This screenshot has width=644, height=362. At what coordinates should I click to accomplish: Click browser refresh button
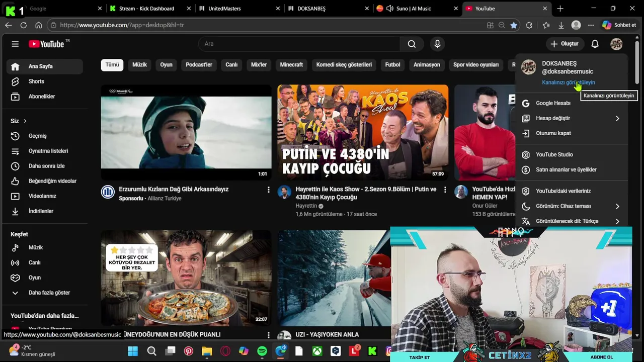point(24,25)
